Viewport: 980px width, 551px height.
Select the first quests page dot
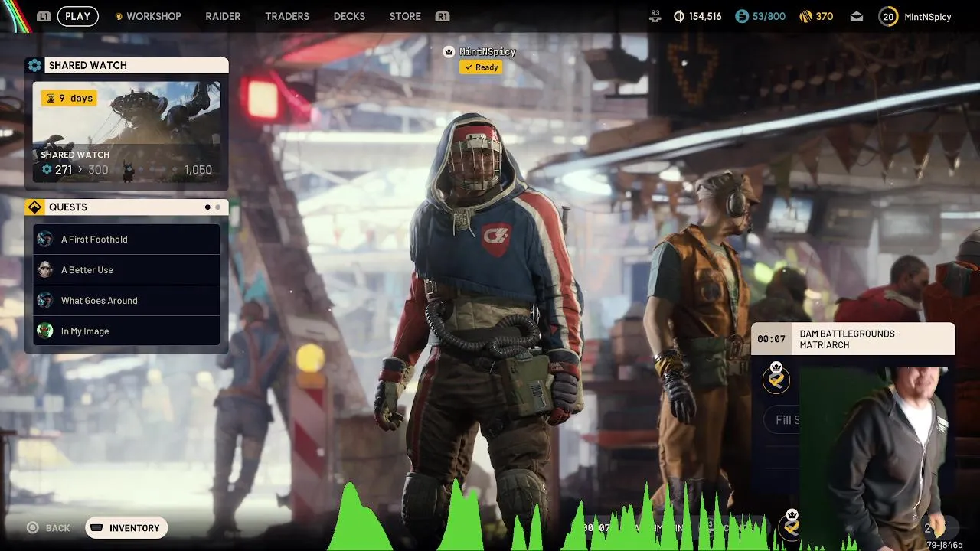click(207, 207)
